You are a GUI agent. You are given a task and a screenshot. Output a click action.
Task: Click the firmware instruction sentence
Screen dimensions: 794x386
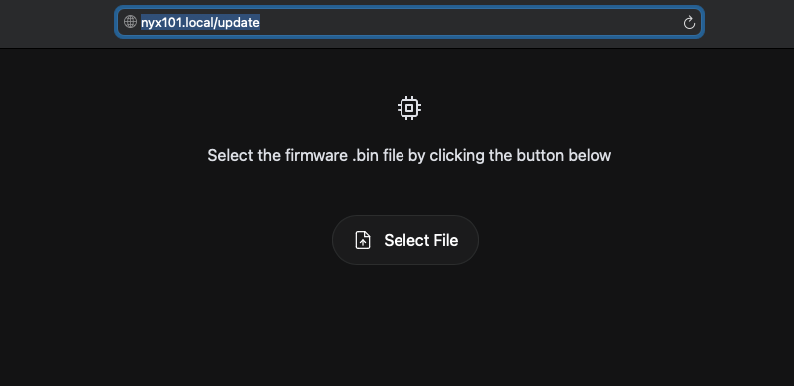pos(409,156)
